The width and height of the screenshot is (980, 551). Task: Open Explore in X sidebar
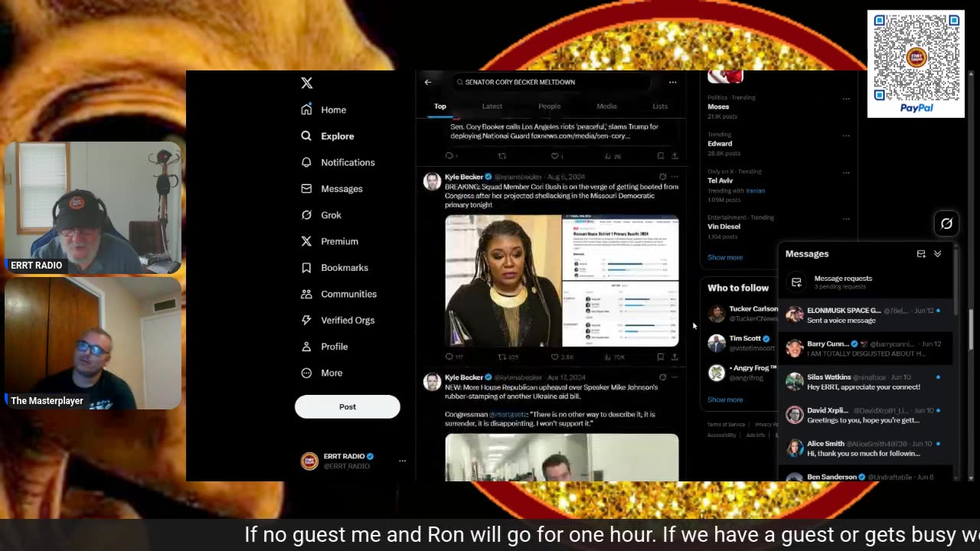(x=328, y=136)
